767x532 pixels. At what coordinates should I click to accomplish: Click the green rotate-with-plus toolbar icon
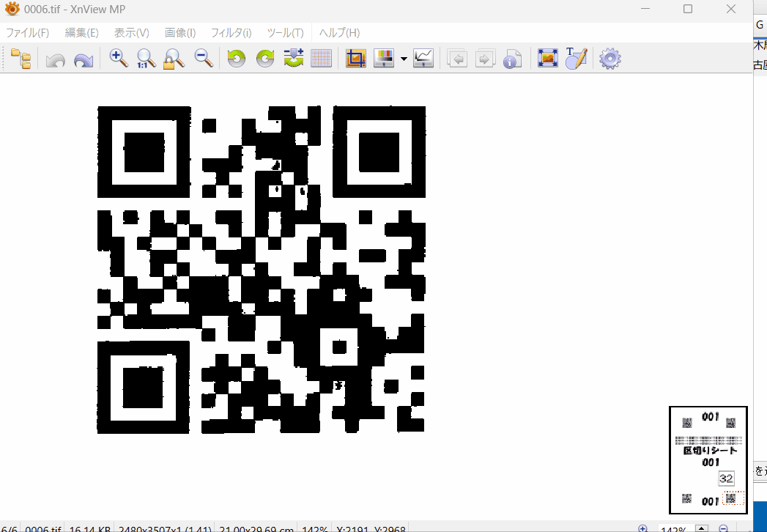pyautogui.click(x=294, y=58)
